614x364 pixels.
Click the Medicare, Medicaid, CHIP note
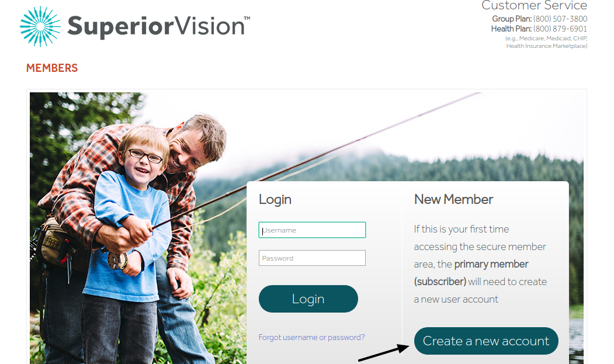[546, 42]
